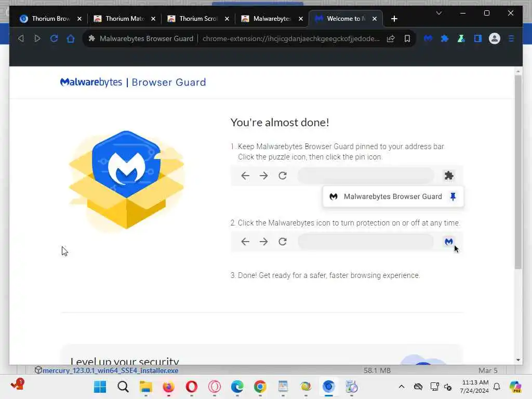Click scrollbar up arrow
Image resolution: width=532 pixels, height=399 pixels.
[518, 71]
